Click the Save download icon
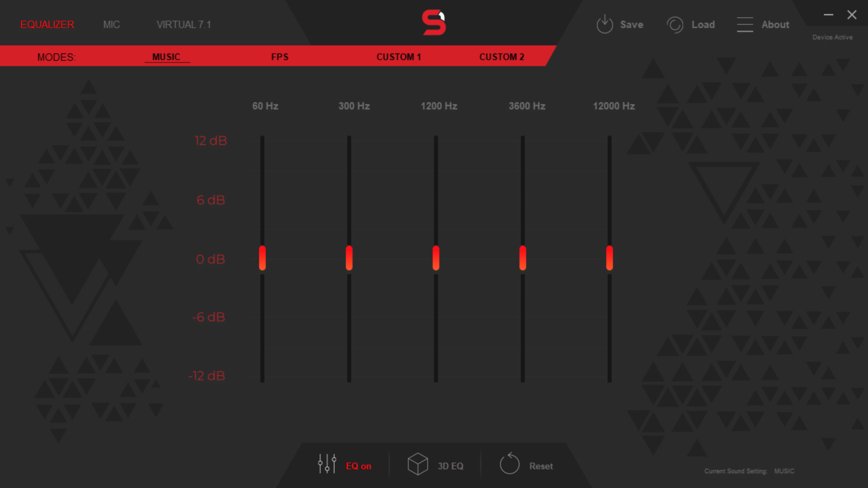Screen dimensions: 868x488 pyautogui.click(x=604, y=24)
